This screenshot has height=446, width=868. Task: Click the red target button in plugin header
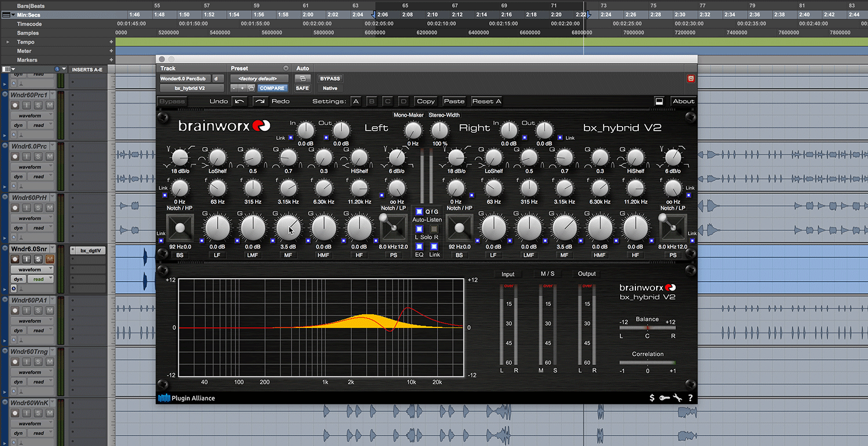pyautogui.click(x=690, y=79)
